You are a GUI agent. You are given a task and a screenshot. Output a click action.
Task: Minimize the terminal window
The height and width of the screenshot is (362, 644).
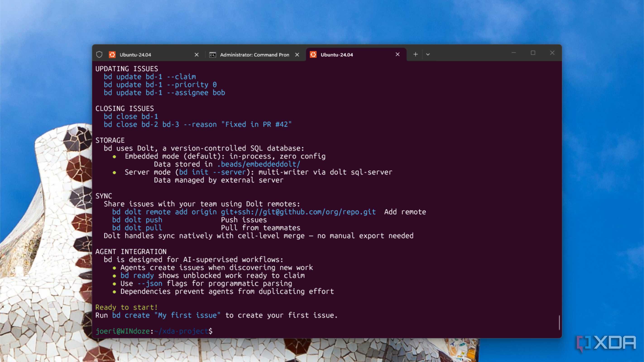[514, 53]
